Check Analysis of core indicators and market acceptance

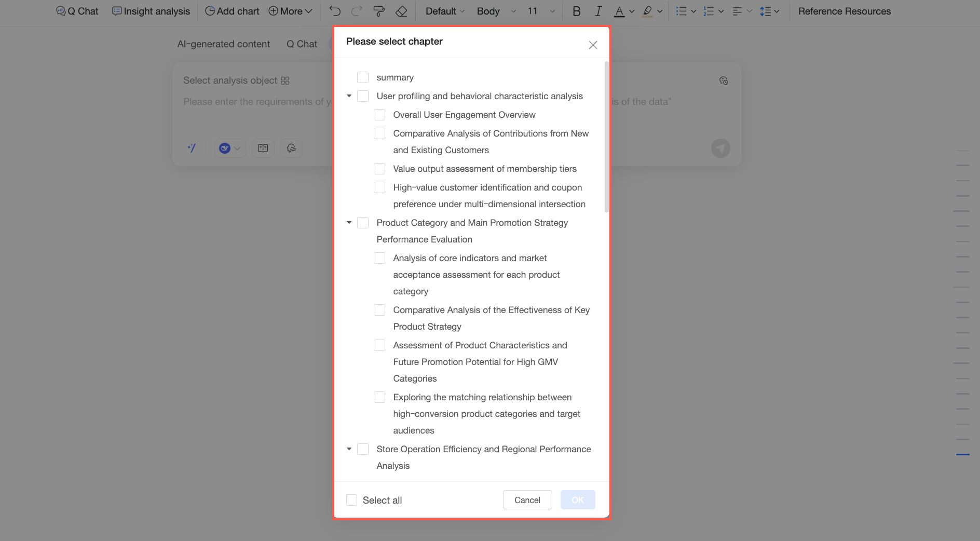pos(379,258)
